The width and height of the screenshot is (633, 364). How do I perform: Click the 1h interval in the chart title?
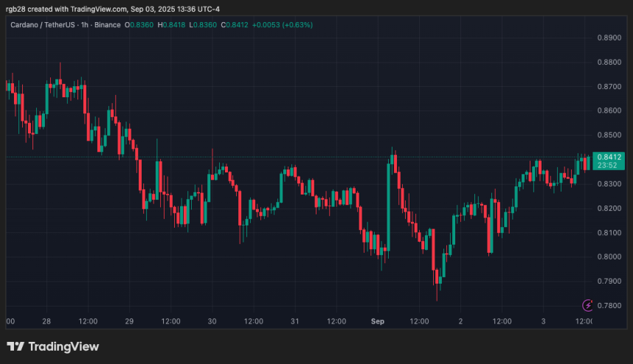point(87,24)
